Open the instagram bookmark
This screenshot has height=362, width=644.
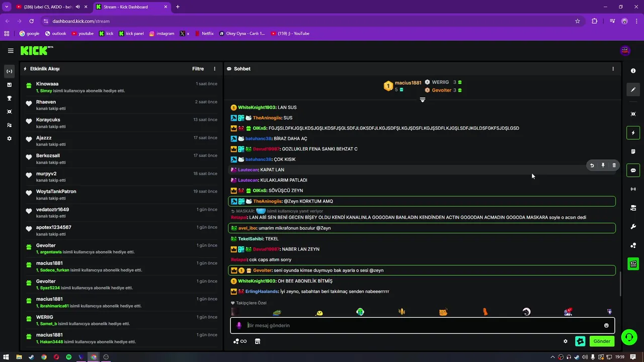[162, 34]
